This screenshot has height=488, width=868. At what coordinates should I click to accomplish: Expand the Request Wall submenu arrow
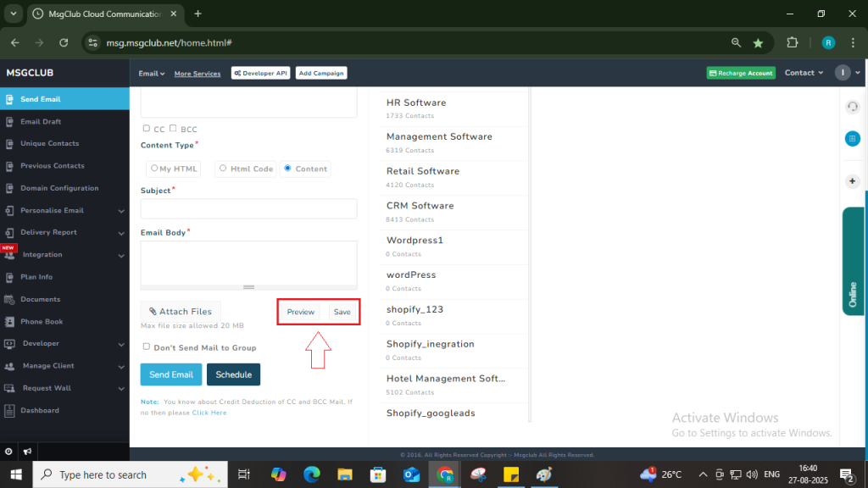[121, 388]
